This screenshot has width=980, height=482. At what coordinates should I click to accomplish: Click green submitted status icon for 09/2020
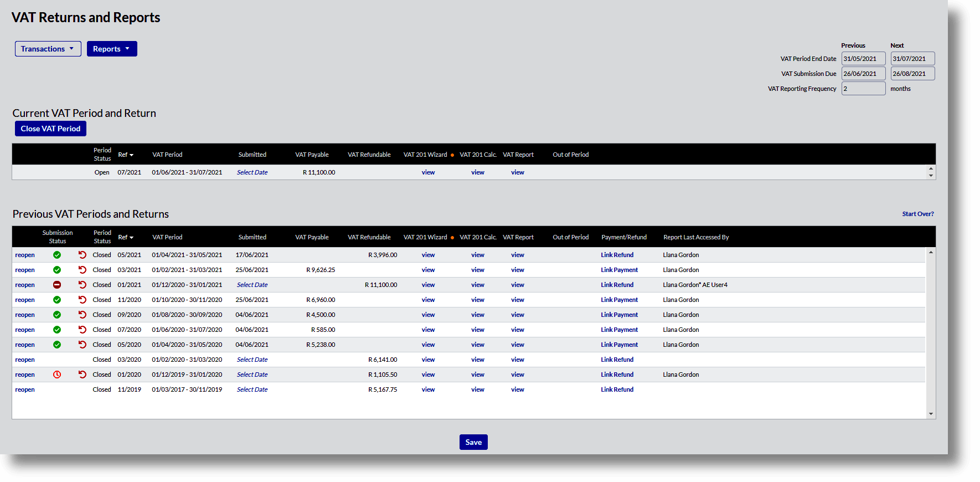coord(57,315)
